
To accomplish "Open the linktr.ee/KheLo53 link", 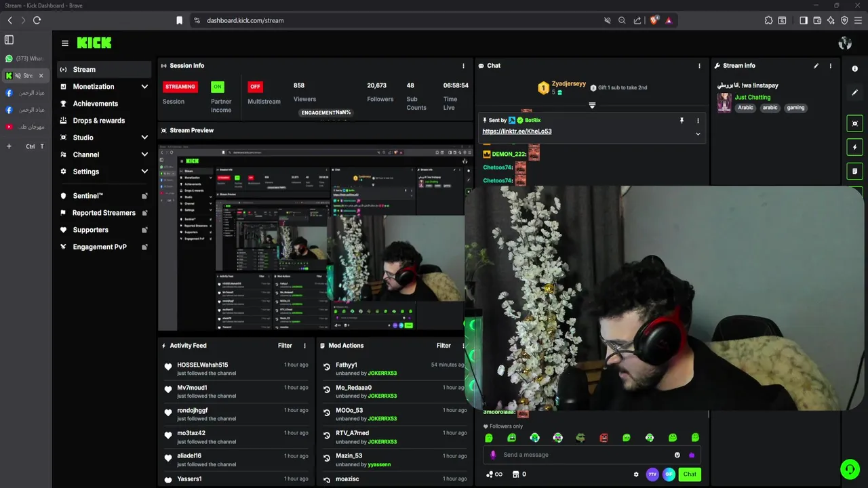I will point(517,131).
